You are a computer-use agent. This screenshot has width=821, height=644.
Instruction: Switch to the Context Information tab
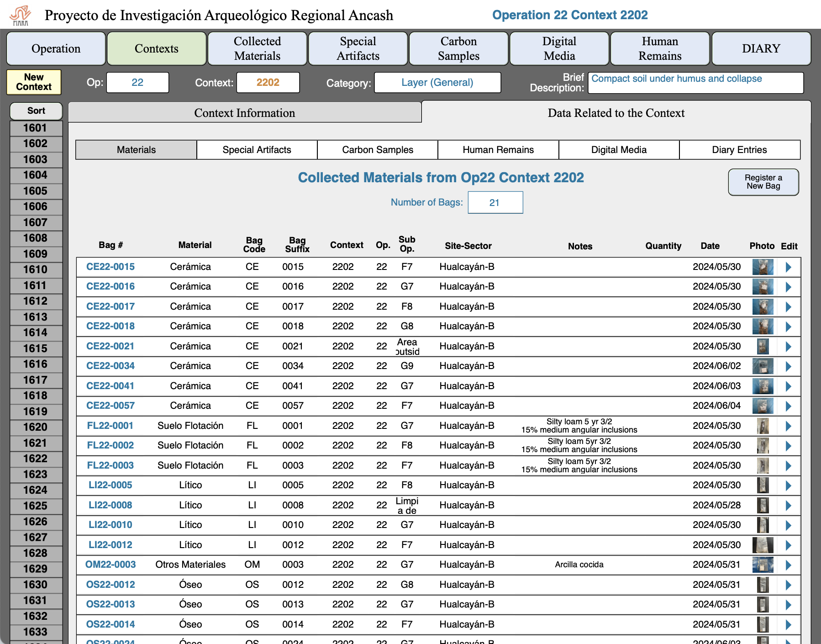coord(245,113)
